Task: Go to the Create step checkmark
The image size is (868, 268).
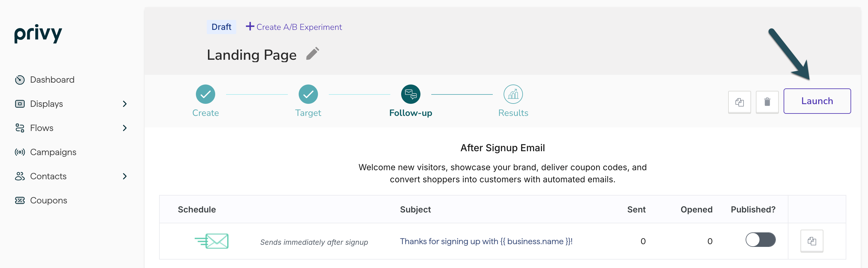Action: (205, 94)
